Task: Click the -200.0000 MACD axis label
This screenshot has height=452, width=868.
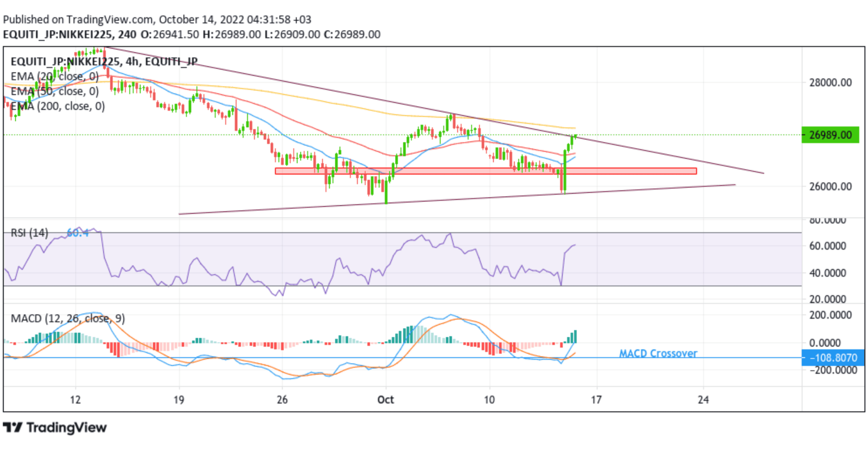Action: coord(833,370)
